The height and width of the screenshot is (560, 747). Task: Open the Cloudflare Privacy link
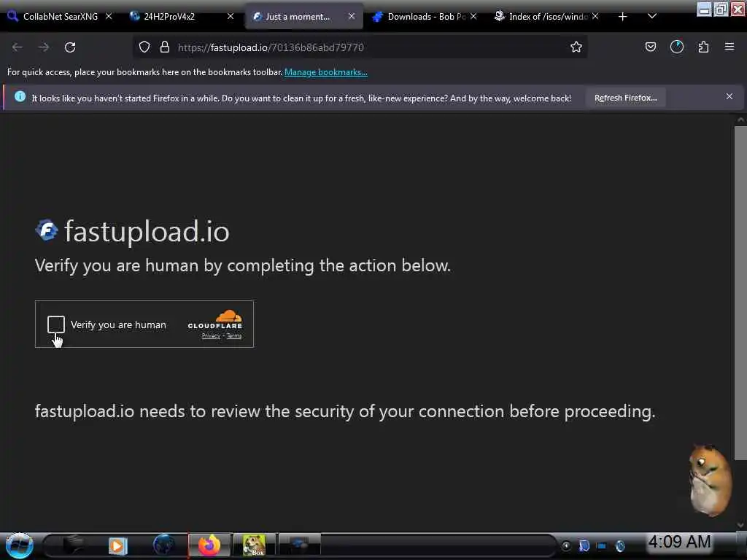(211, 335)
